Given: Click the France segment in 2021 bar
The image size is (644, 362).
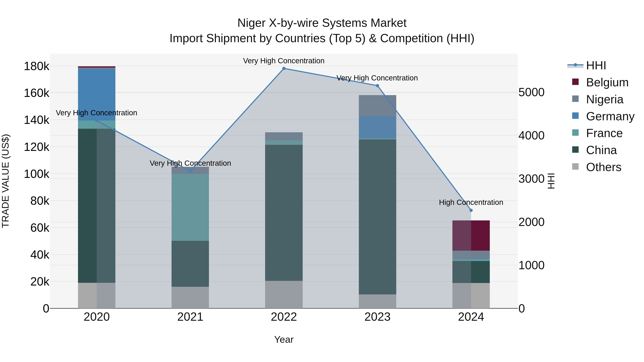Looking at the screenshot, I should [190, 207].
